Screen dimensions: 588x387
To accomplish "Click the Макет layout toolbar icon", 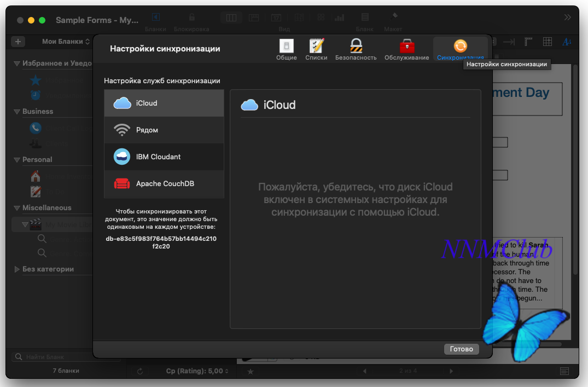I will (393, 18).
